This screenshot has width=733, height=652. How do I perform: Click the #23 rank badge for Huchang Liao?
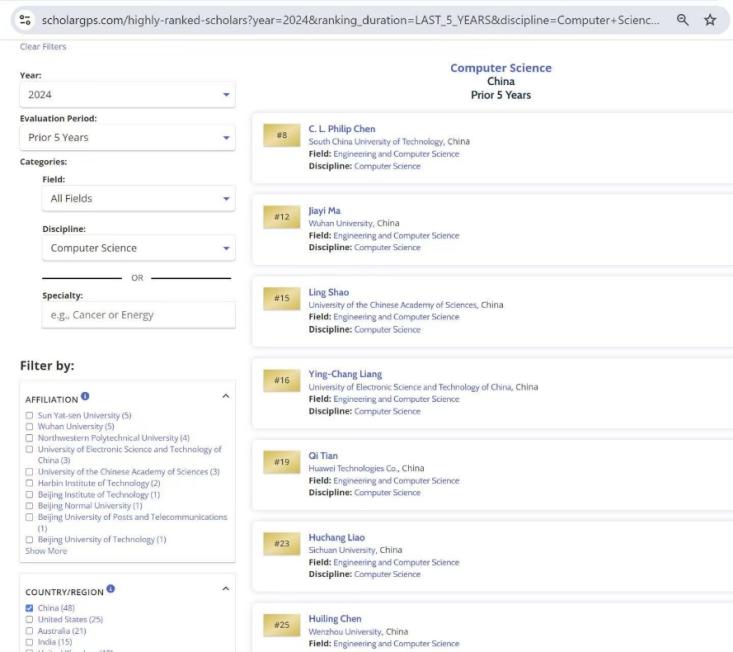point(281,544)
